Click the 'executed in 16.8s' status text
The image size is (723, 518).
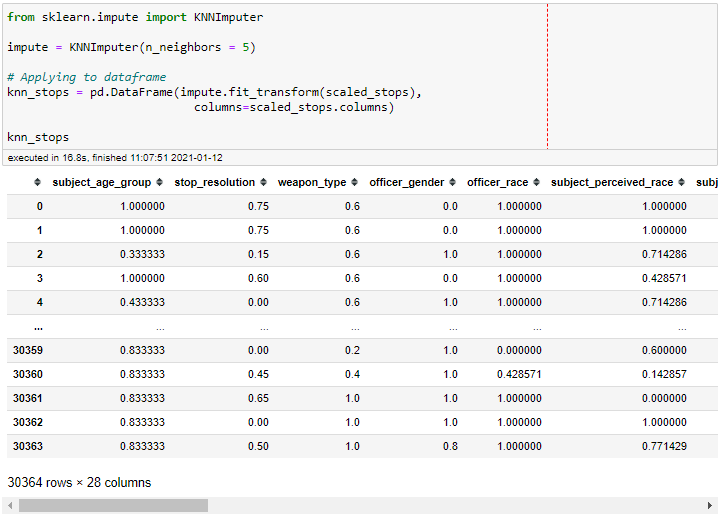pos(115,158)
